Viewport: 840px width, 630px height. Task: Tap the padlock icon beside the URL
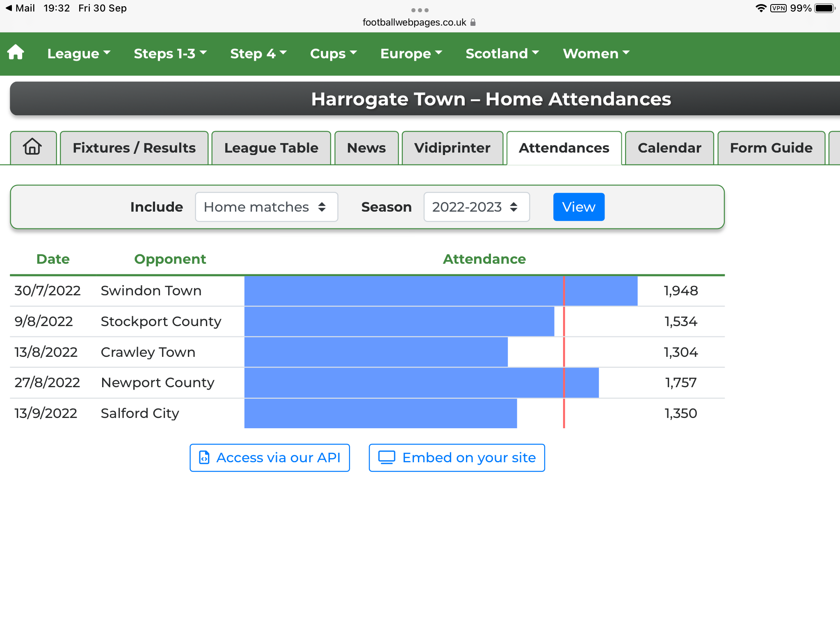(473, 22)
